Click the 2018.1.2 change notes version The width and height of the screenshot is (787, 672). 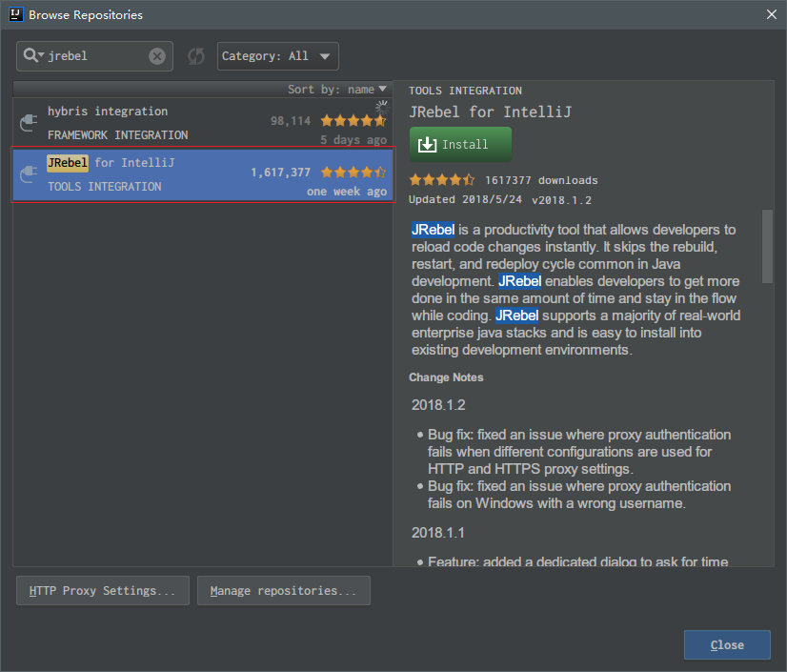[438, 405]
